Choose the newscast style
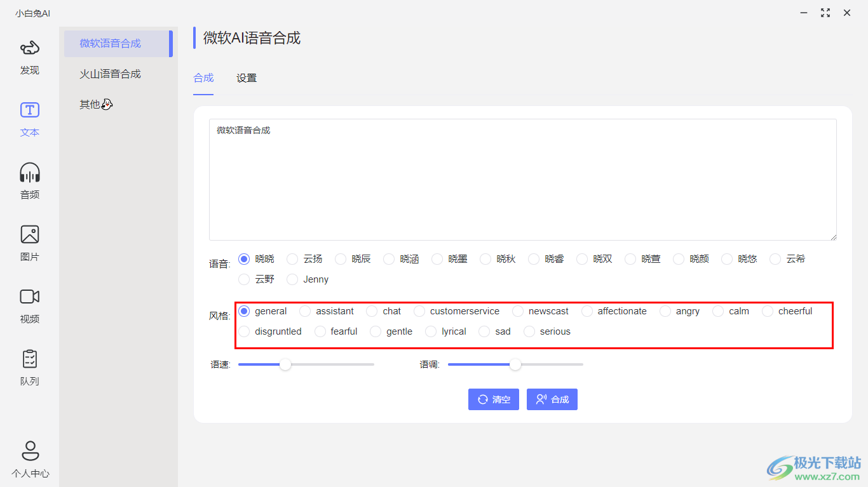 [x=541, y=311]
